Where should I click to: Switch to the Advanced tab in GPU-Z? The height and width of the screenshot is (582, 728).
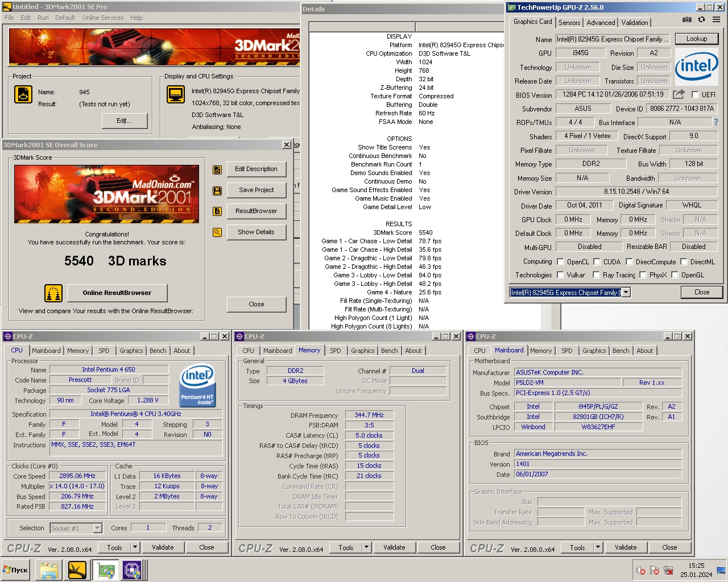(601, 23)
